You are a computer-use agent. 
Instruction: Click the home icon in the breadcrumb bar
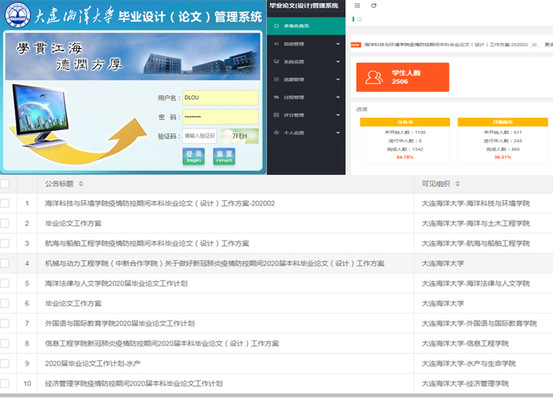coord(359,19)
